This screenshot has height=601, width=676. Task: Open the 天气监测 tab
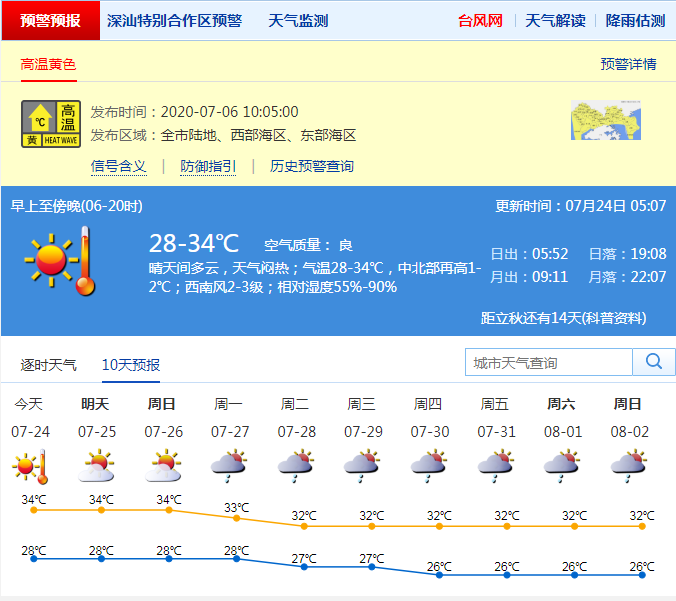pyautogui.click(x=298, y=20)
